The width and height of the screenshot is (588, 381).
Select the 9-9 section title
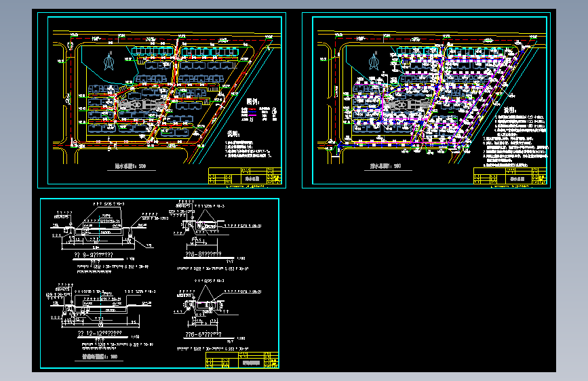click(94, 255)
